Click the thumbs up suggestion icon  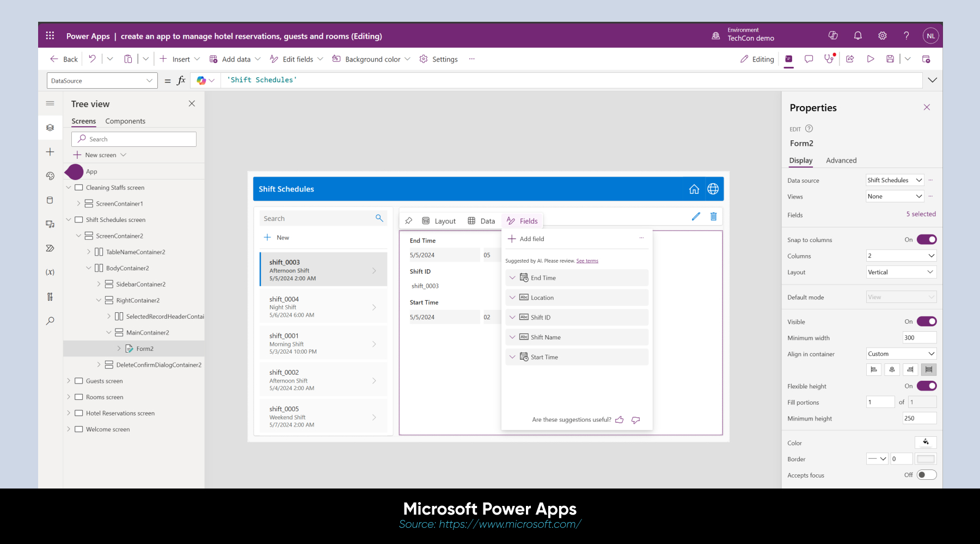pyautogui.click(x=620, y=419)
